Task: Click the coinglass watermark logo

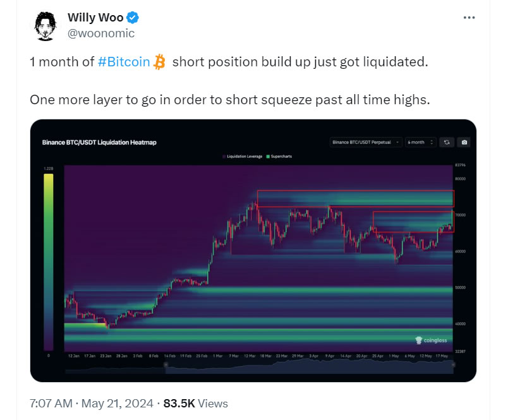Action: (431, 340)
